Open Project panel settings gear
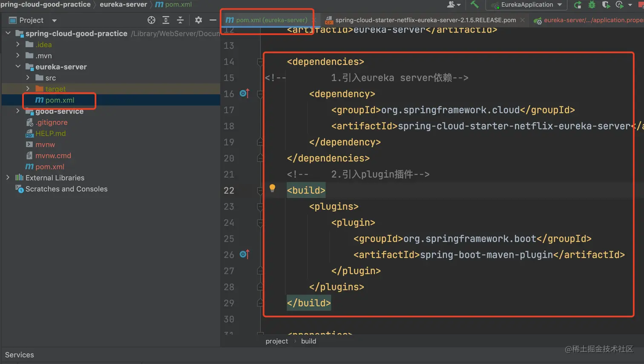 tap(198, 20)
